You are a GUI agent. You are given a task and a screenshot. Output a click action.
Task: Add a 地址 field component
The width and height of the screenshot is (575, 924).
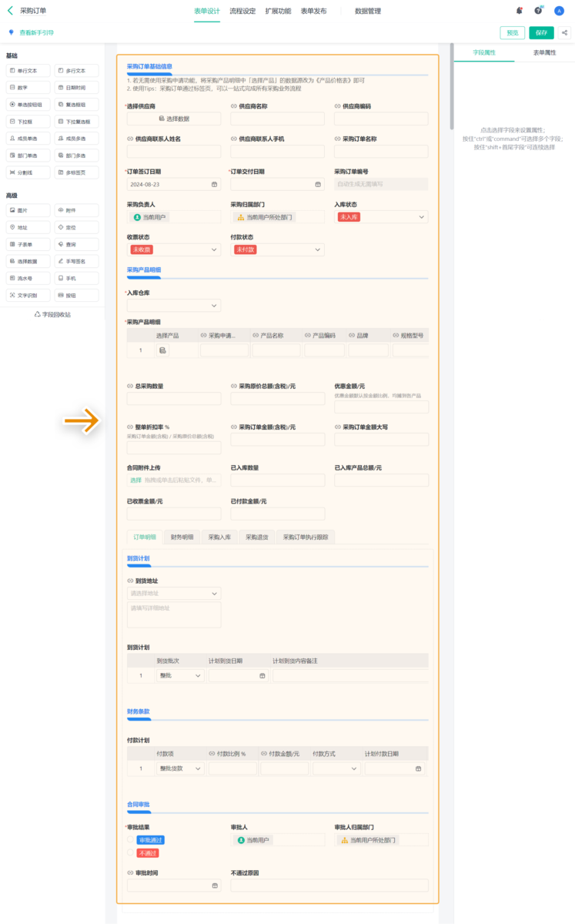point(28,227)
